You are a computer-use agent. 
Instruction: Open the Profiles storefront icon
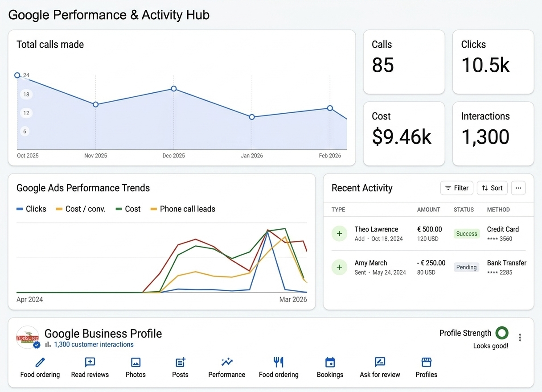(x=426, y=362)
